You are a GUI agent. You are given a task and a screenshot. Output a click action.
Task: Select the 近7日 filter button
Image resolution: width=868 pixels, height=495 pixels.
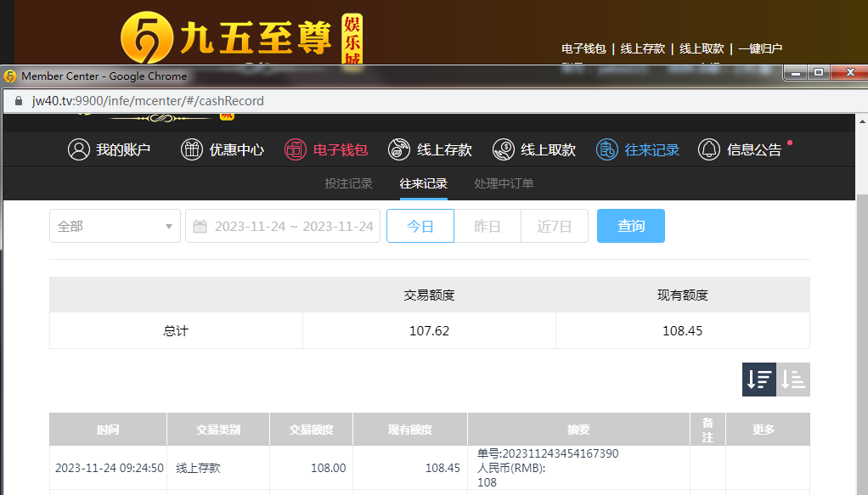(555, 227)
